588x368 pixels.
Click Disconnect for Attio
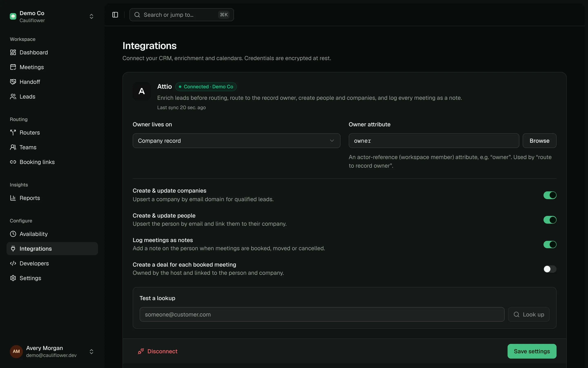157,351
